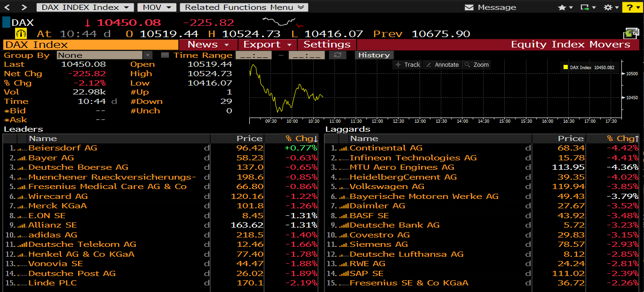Viewport: 644px width, 292px height.
Task: Open the News menu
Action: coord(208,45)
